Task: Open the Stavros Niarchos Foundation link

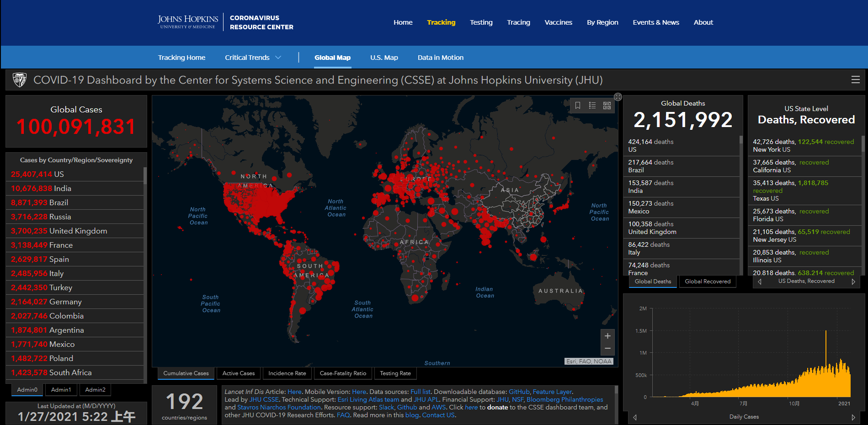Action: click(279, 407)
